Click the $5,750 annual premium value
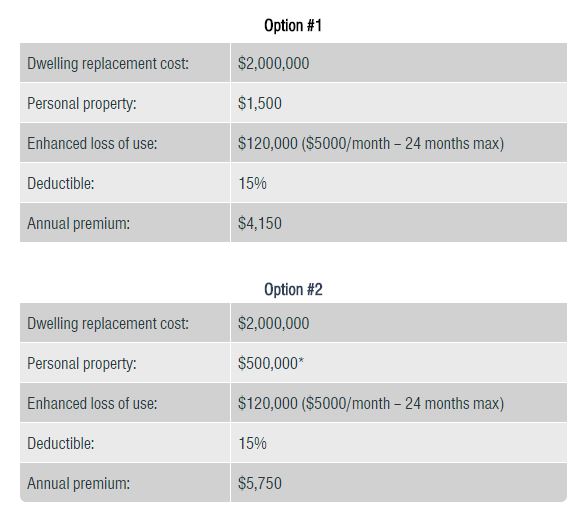587x512 pixels. tap(259, 484)
